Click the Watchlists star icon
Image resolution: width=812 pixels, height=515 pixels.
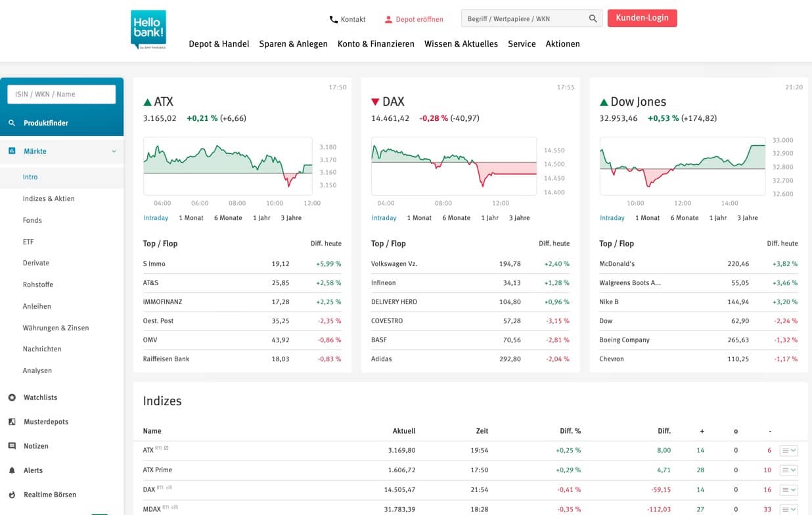(12, 397)
